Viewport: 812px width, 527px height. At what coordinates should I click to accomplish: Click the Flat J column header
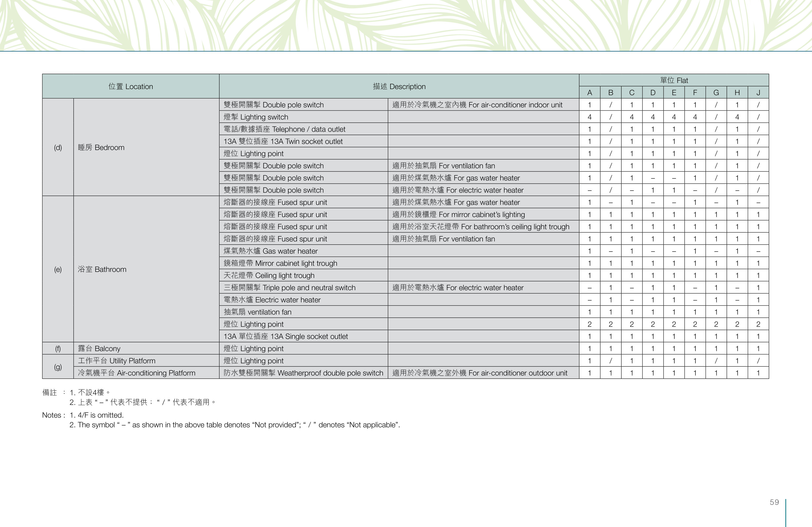(758, 92)
